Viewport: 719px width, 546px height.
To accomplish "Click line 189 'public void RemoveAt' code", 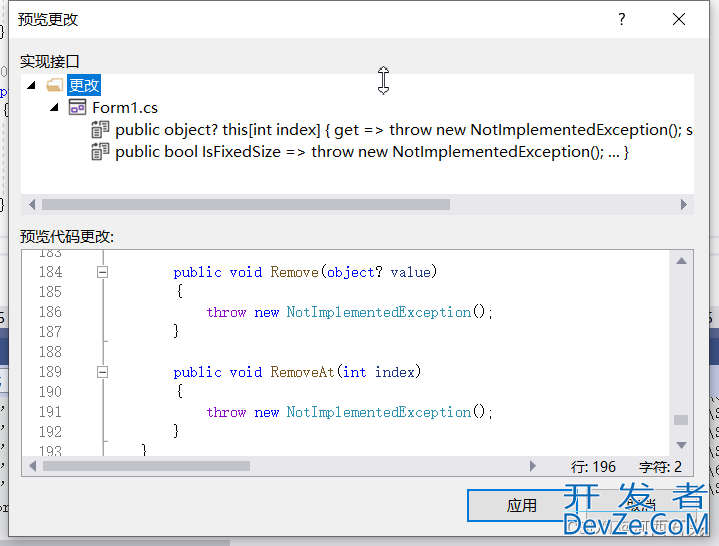I will (x=297, y=372).
